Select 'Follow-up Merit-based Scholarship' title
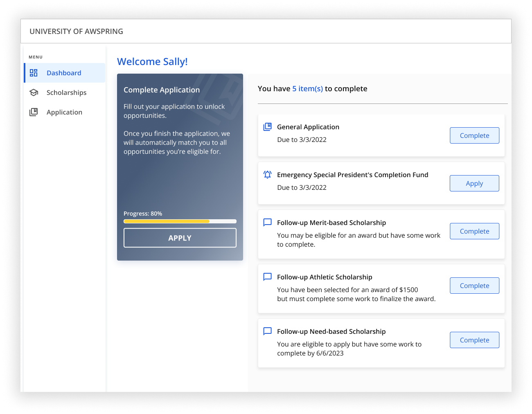This screenshot has height=414, width=532. (x=331, y=223)
